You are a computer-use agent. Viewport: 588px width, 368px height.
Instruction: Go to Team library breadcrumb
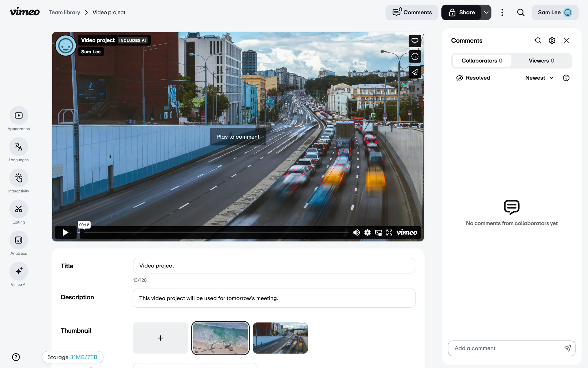pos(64,13)
